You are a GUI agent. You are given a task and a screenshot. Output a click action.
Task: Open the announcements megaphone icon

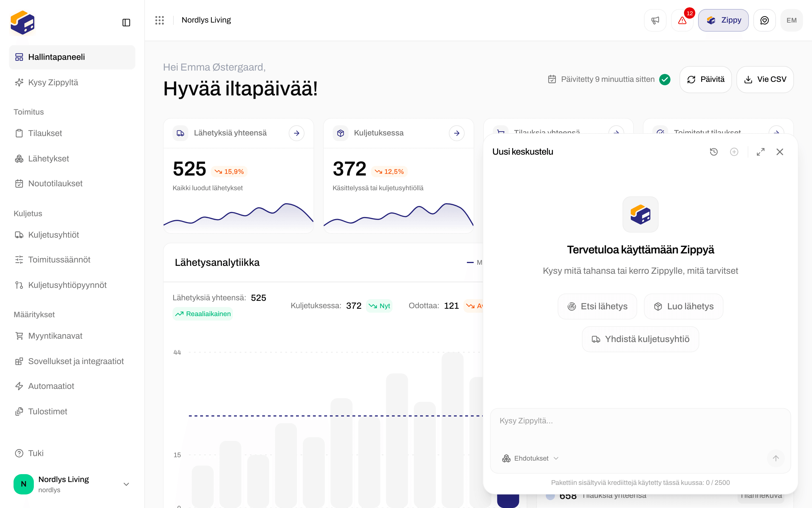point(655,21)
